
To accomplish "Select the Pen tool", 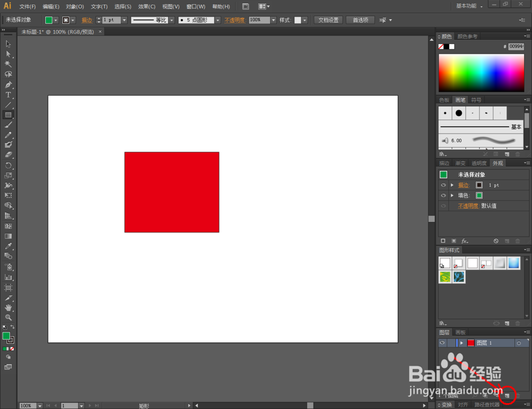I will (x=8, y=85).
